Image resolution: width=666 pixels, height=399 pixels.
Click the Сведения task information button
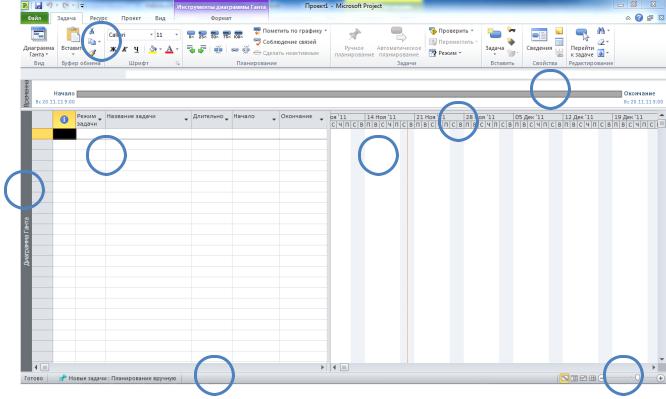539,39
